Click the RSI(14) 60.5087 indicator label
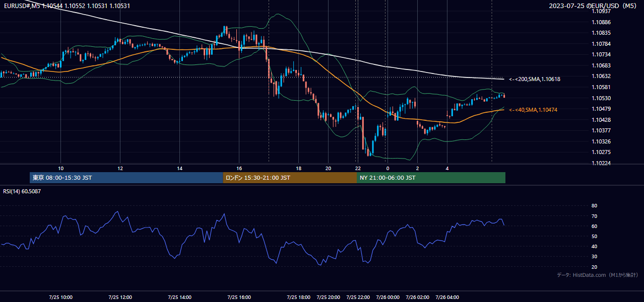 coord(22,191)
